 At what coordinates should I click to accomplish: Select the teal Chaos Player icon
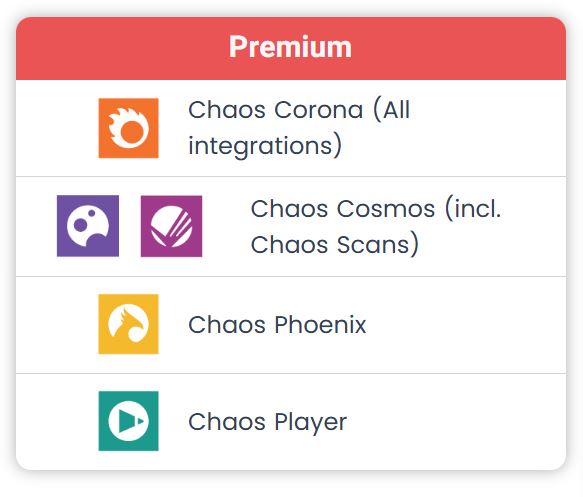point(128,421)
